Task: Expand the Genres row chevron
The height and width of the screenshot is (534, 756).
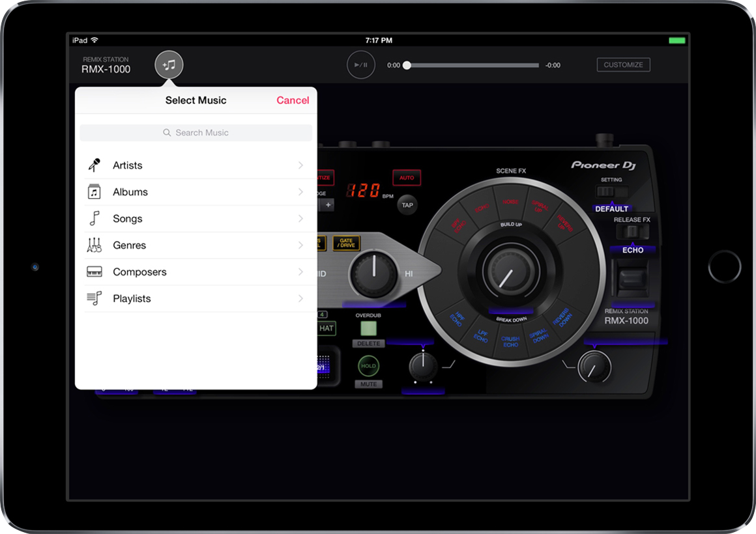Action: point(300,246)
